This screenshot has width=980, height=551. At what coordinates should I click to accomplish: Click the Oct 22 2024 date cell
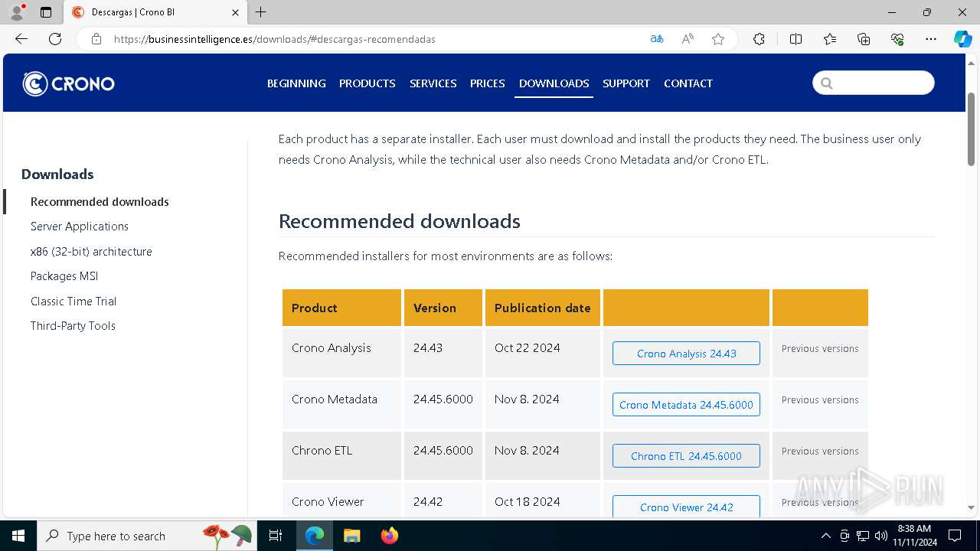click(543, 353)
